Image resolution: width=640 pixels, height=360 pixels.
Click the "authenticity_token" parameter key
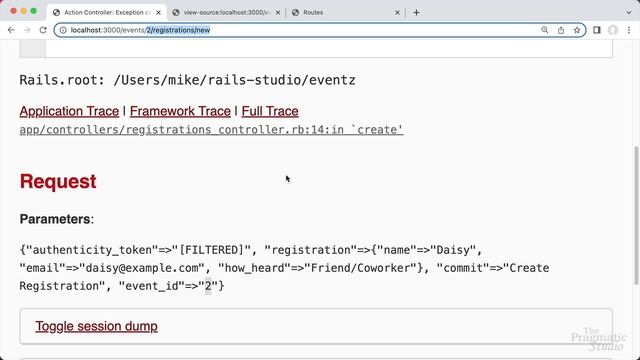coord(92,250)
